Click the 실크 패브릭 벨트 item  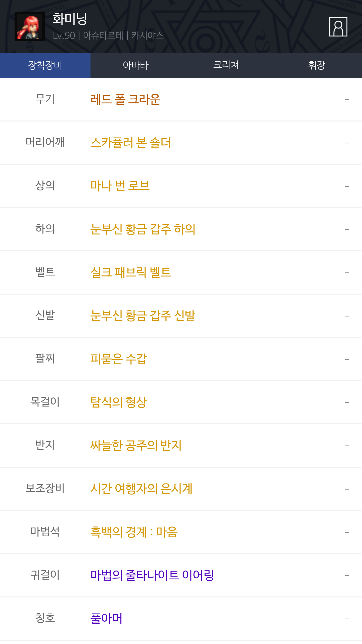click(x=131, y=273)
